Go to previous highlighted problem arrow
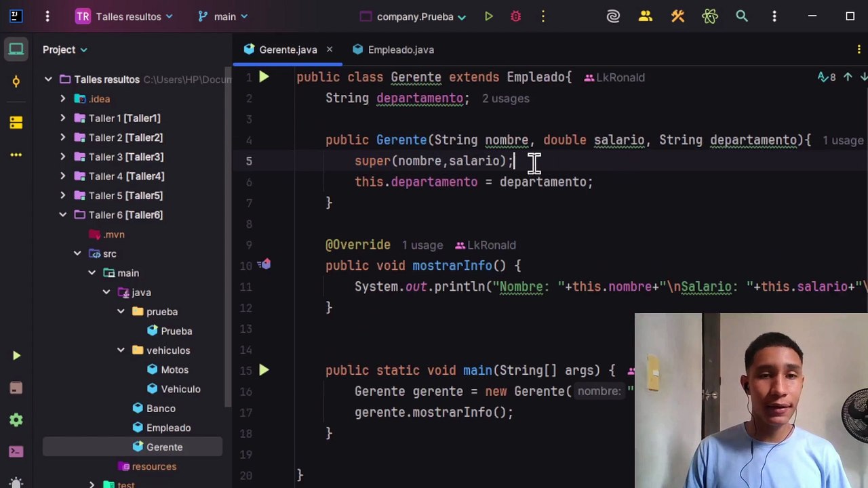 (848, 77)
